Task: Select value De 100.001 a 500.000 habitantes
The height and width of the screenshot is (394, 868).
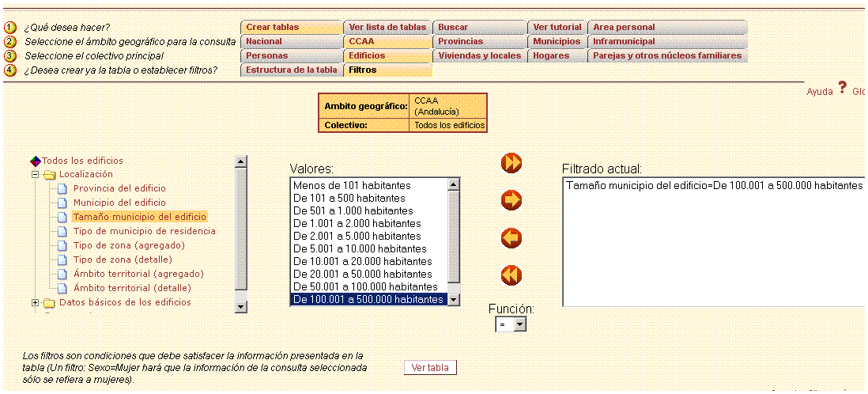Action: pos(368,300)
